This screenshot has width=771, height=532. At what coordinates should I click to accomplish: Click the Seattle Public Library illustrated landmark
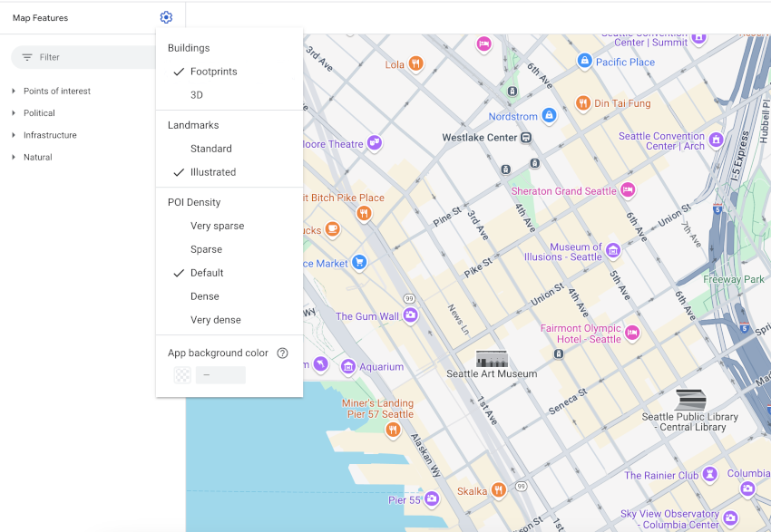tap(690, 400)
